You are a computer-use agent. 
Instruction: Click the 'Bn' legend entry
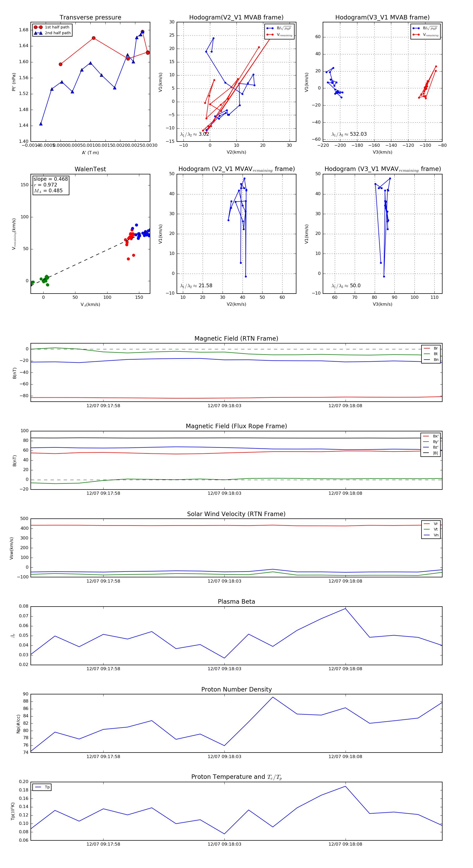coord(431,360)
